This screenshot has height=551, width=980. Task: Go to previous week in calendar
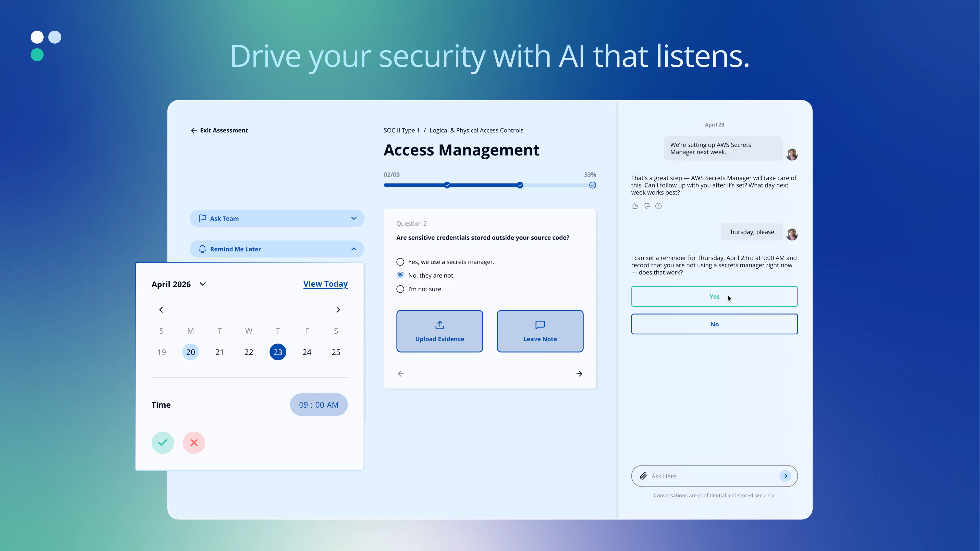click(x=161, y=310)
